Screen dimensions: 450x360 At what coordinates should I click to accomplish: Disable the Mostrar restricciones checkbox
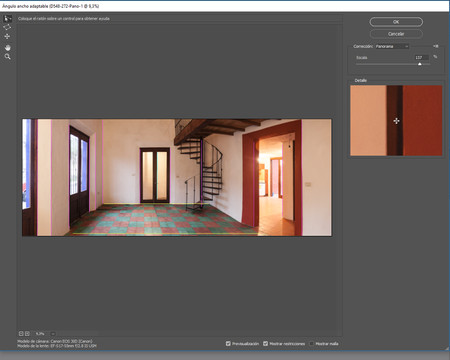pyautogui.click(x=266, y=343)
